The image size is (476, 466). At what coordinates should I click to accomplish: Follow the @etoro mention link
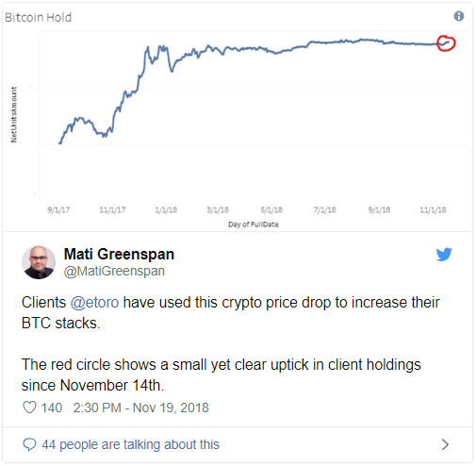click(x=94, y=303)
